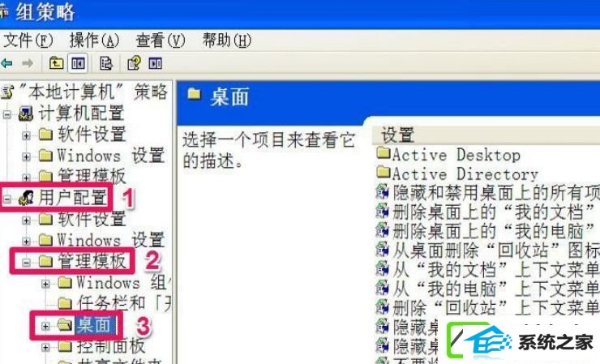600x364 pixels.
Task: Select the 桌面 folder in tree
Action: click(94, 325)
